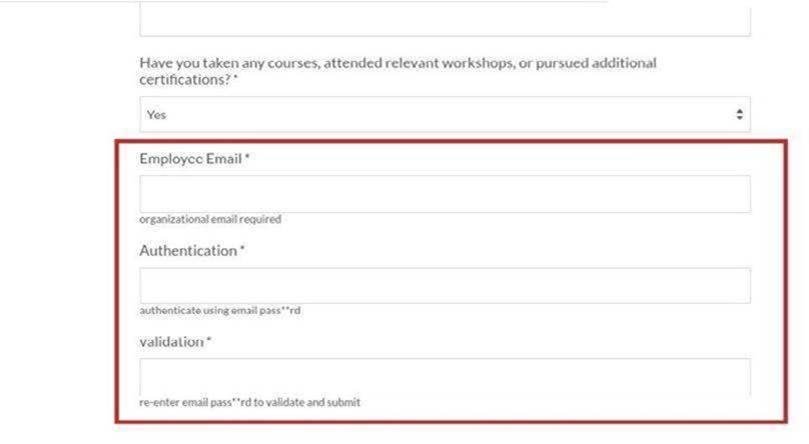Click the asterisk beside Employee Email
The width and height of the screenshot is (809, 444).
pos(247,158)
